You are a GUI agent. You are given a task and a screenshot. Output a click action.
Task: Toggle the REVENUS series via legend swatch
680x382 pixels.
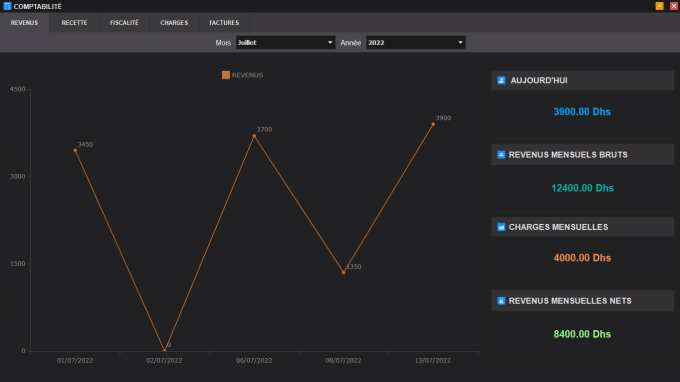coord(226,75)
